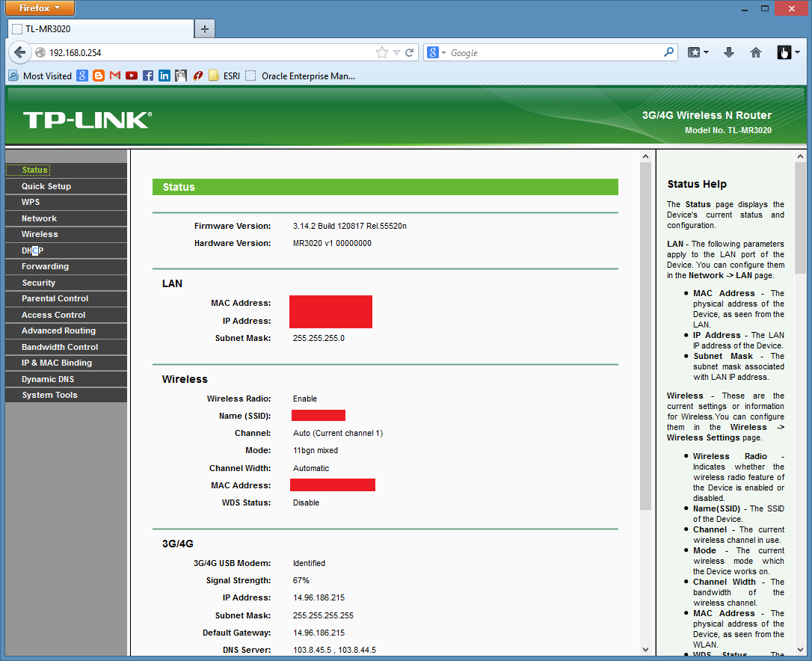Click DNS server '103.8.45.5 , 103.8.44.5'
Viewport: 812px width, 661px height.
pos(334,650)
